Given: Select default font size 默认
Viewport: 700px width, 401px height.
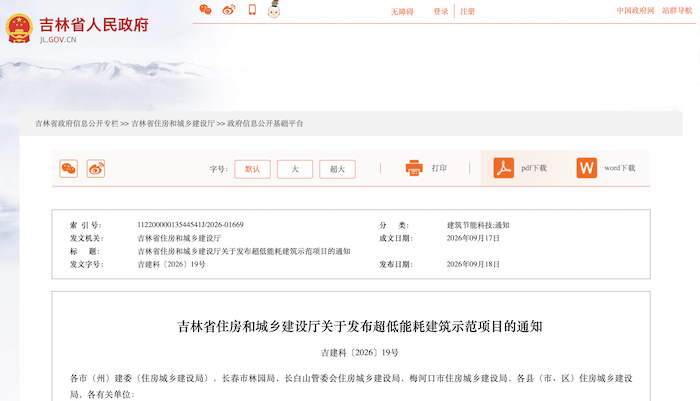Looking at the screenshot, I should click(252, 169).
